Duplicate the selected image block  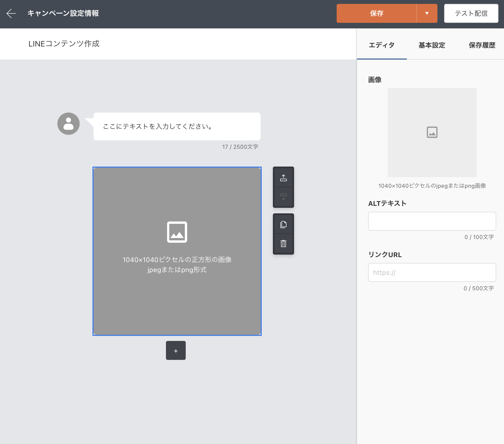(x=283, y=225)
